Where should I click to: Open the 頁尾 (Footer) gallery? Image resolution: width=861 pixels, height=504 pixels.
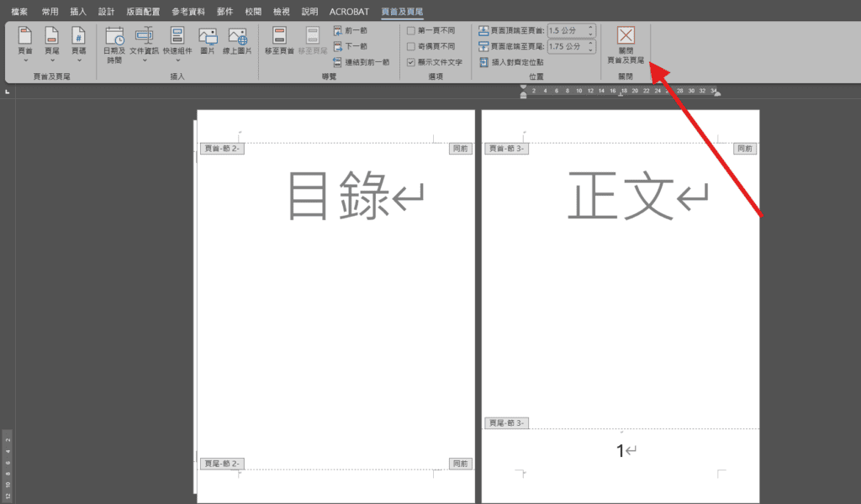click(x=51, y=44)
